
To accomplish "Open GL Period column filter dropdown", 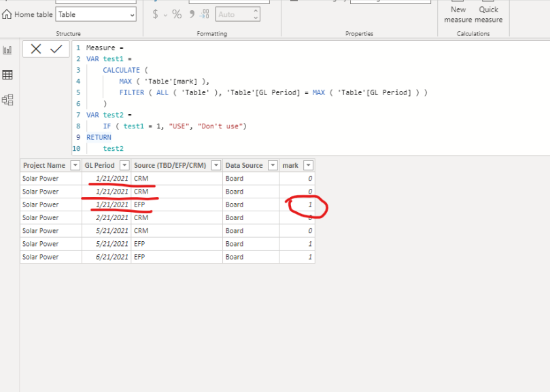I will 124,166.
